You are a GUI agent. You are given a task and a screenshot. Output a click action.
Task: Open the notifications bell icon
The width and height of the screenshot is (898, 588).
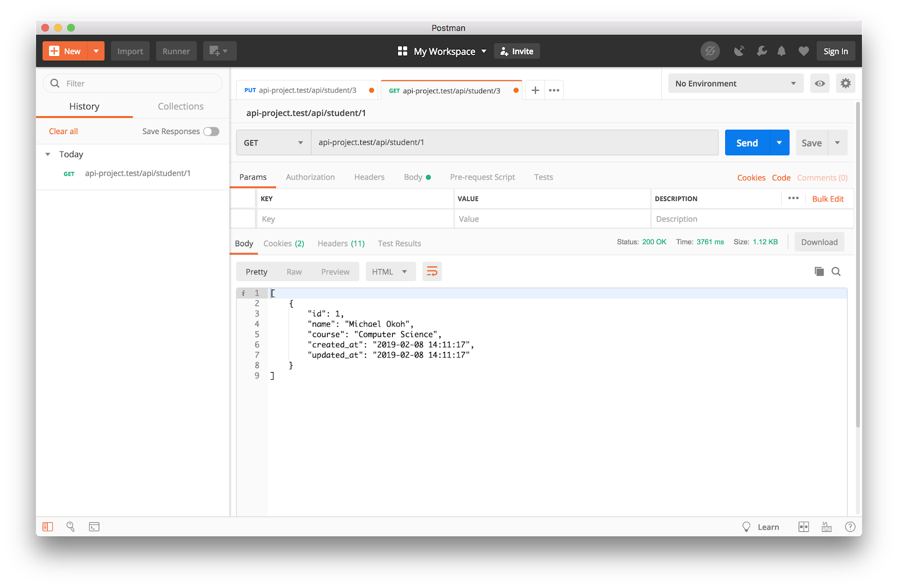click(781, 51)
